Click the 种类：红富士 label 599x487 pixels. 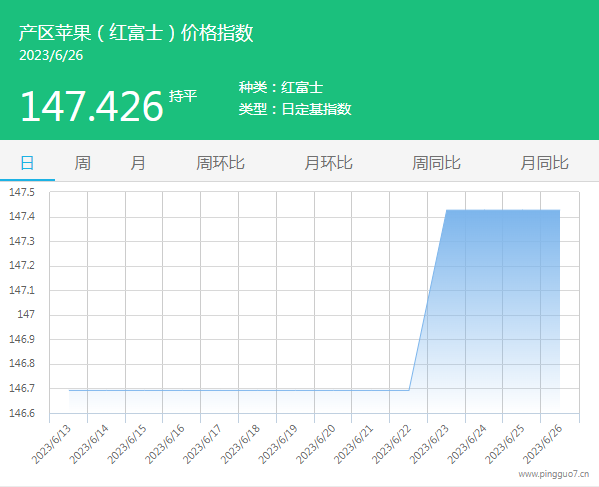(x=281, y=87)
